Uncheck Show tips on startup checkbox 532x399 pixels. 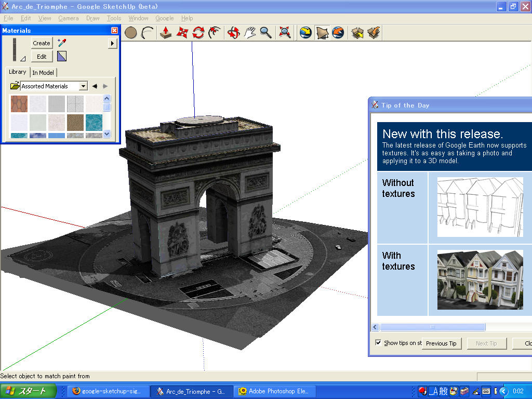pos(378,342)
